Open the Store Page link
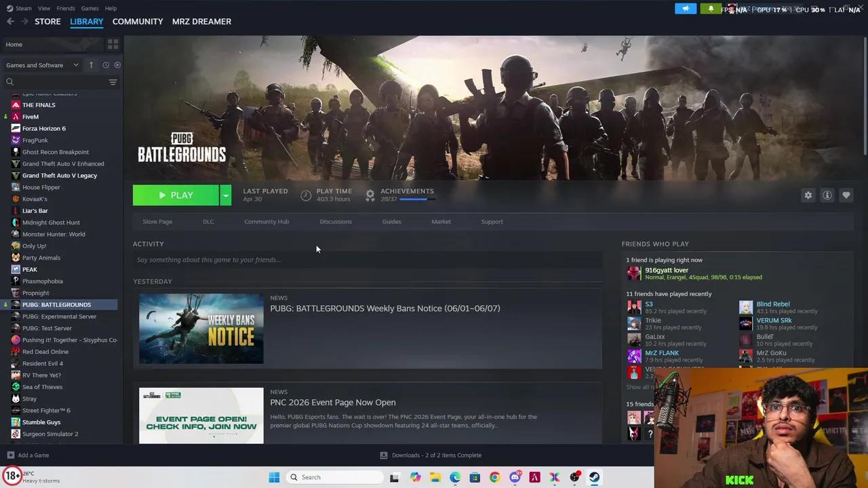 (157, 222)
